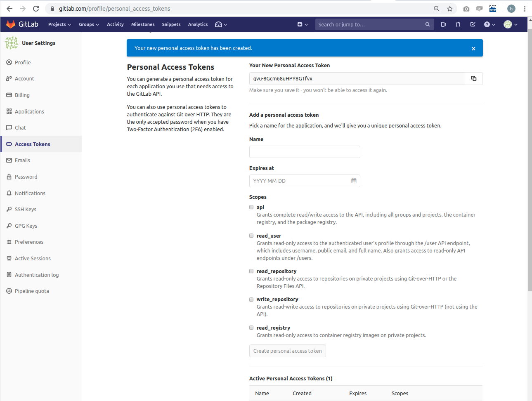Open the Expires at calendar picker icon

tap(353, 181)
